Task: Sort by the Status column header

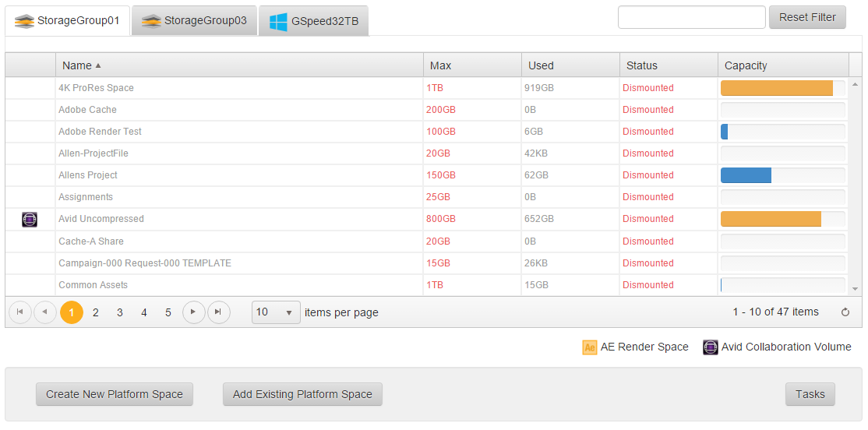Action: click(x=669, y=65)
